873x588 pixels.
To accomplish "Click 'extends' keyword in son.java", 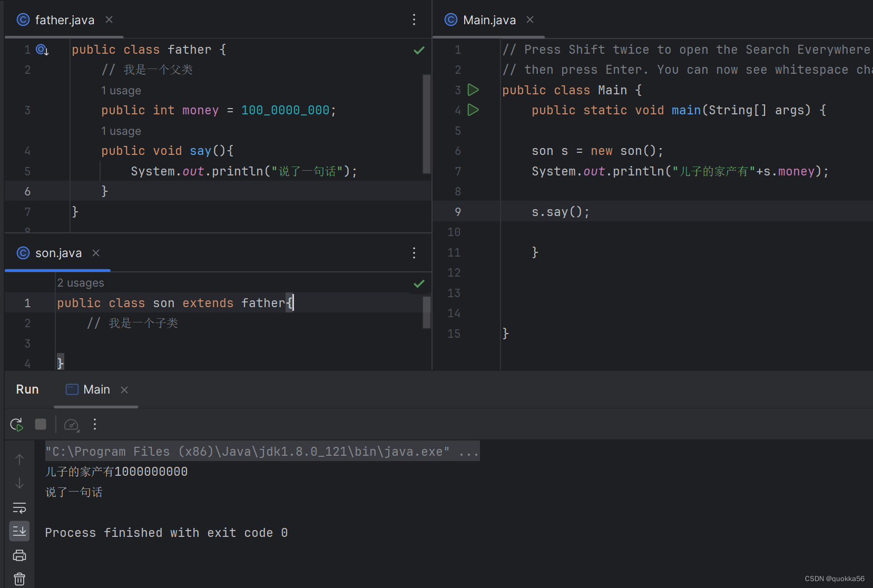I will pyautogui.click(x=208, y=303).
